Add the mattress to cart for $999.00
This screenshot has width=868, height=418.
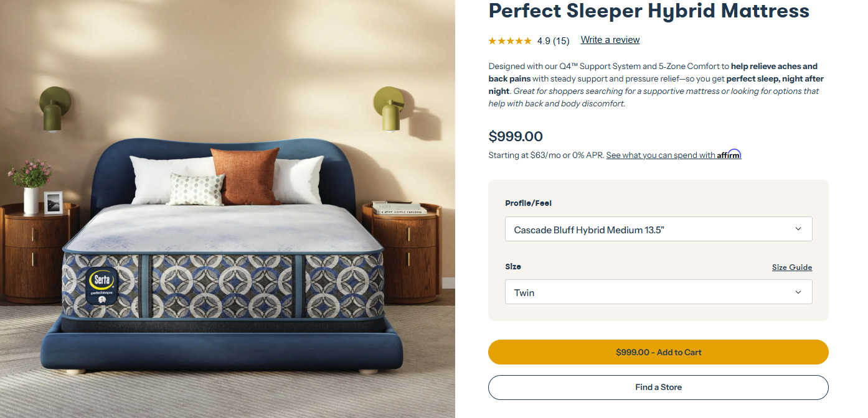point(658,352)
